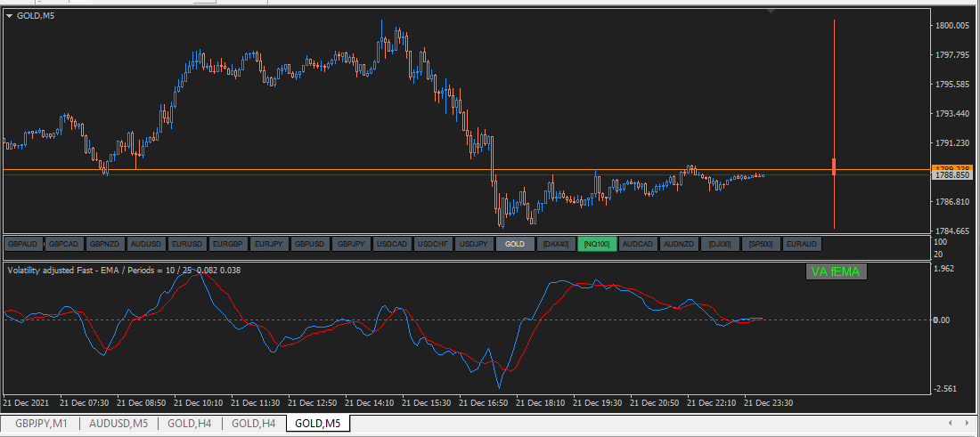This screenshot has height=437, width=980.
Task: Click the EURUSD symbol button
Action: (187, 244)
